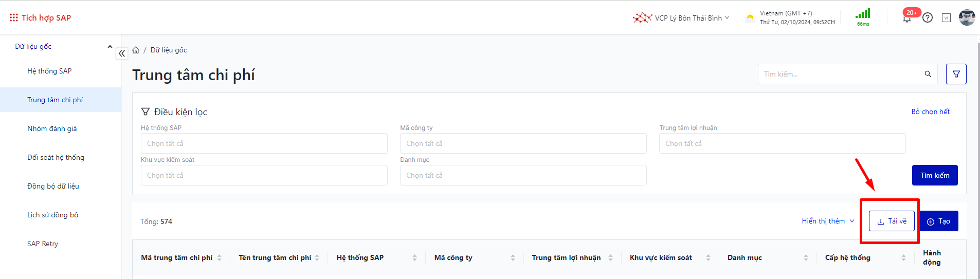Open the app grid launcher icon
Viewport: 980px width, 279px height.
click(13, 17)
